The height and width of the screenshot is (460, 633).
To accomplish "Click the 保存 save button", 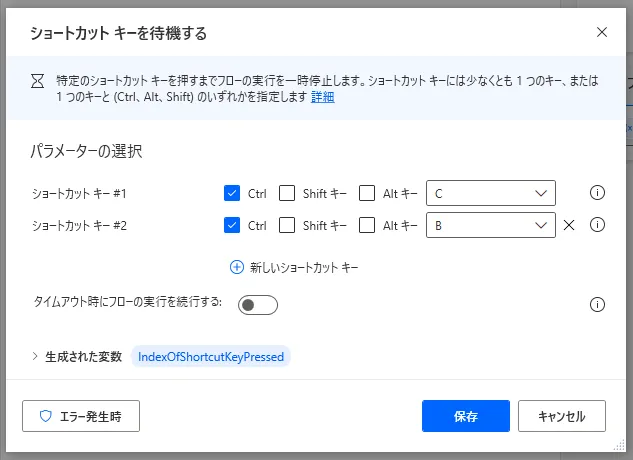I will click(465, 416).
